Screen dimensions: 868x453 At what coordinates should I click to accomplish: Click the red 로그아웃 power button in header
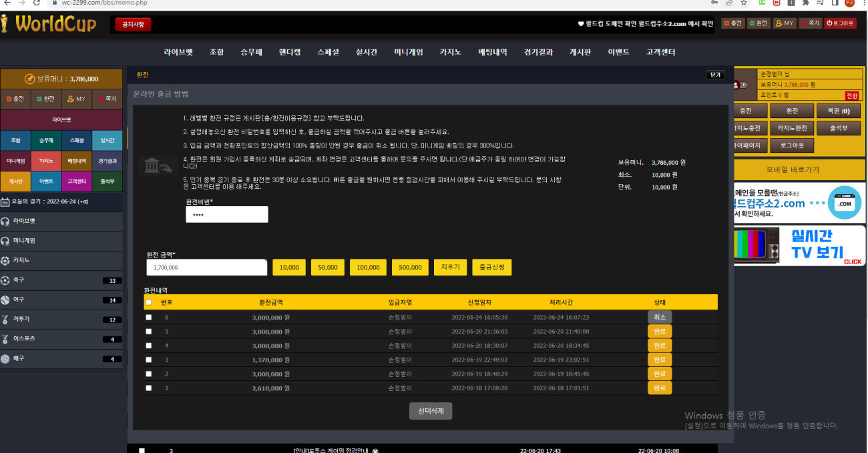tap(840, 23)
